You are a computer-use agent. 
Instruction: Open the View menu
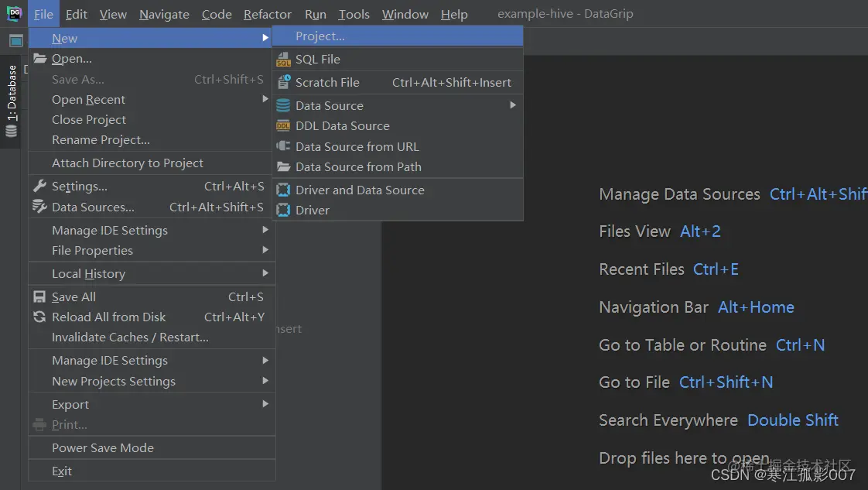point(113,14)
